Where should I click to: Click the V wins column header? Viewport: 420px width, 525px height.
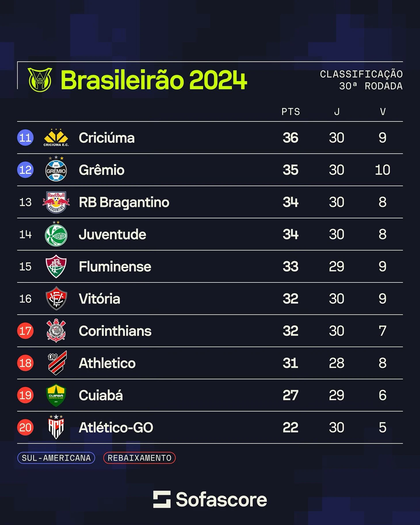click(383, 112)
